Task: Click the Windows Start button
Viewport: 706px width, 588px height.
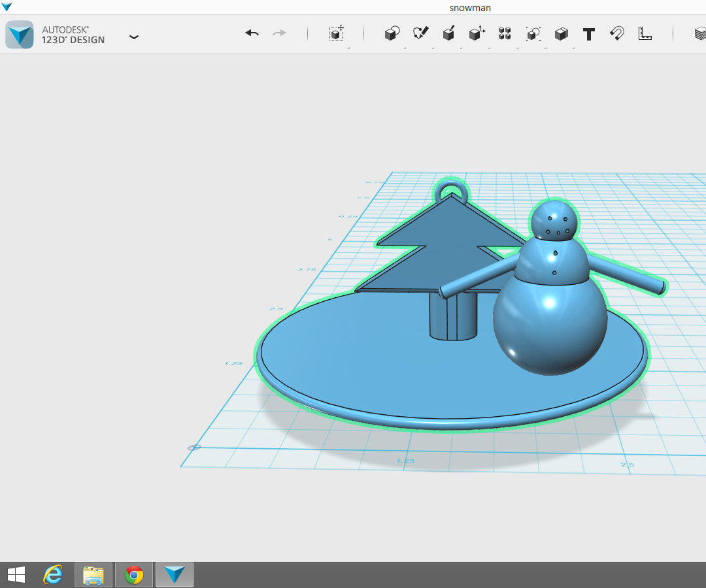Action: coord(16,575)
